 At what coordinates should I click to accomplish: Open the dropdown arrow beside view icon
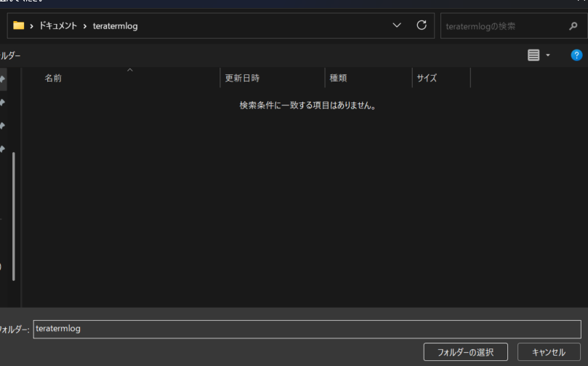(x=548, y=55)
